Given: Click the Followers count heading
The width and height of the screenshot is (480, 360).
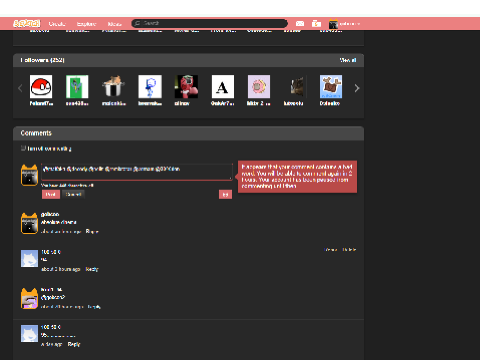Looking at the screenshot, I should [x=42, y=60].
